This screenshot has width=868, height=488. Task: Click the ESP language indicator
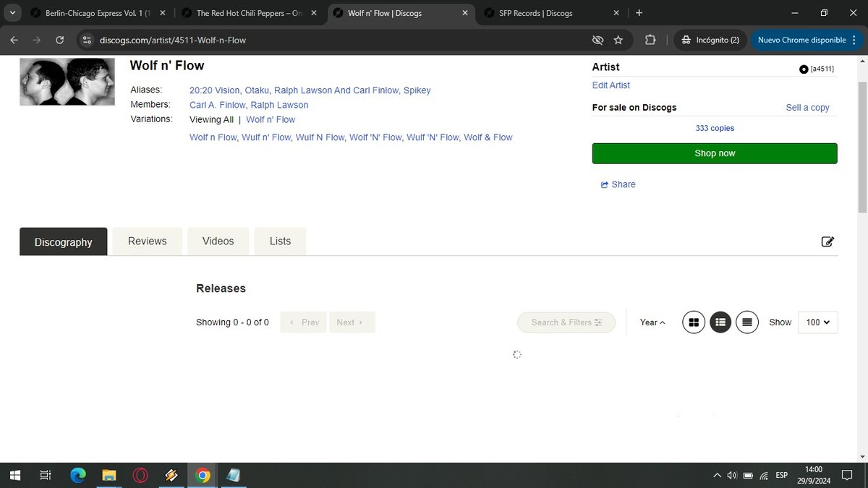[x=782, y=475]
